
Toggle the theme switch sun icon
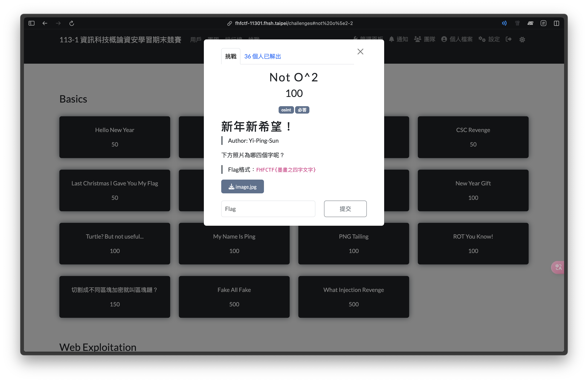(522, 39)
